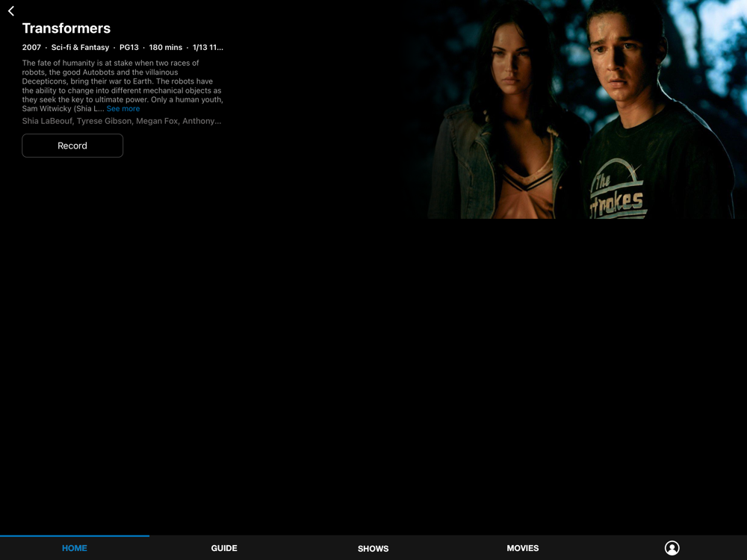Open the GUIDE tab

click(224, 548)
